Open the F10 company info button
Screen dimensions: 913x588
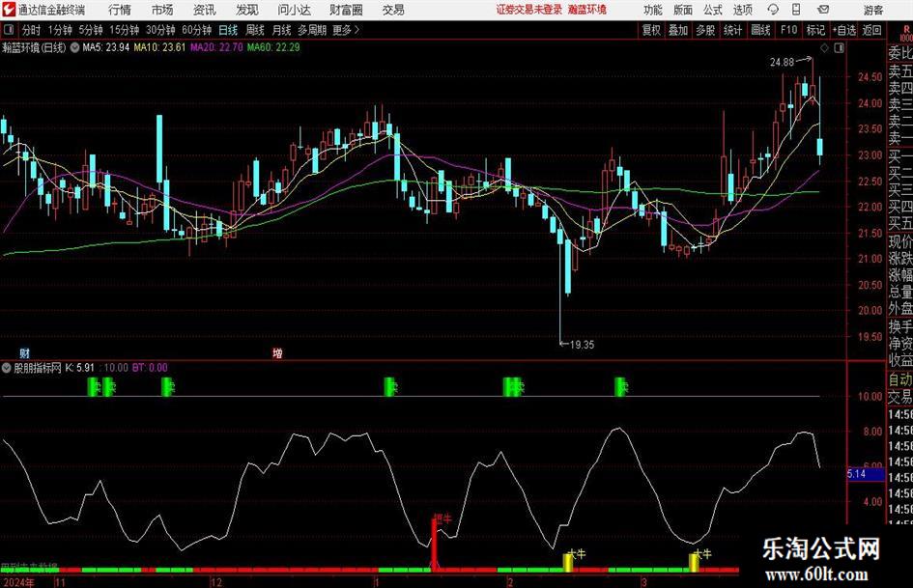pyautogui.click(x=788, y=30)
